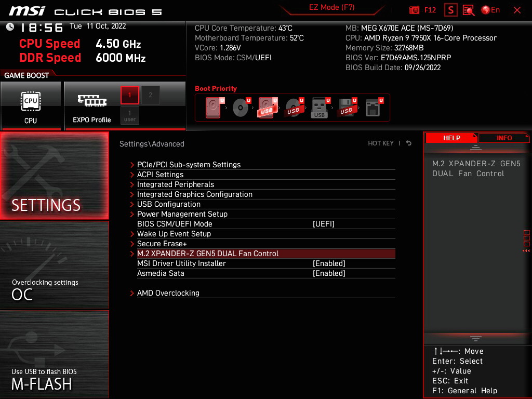Click the clock icon beside the time
Screen dimensions: 532x399
click(10, 27)
